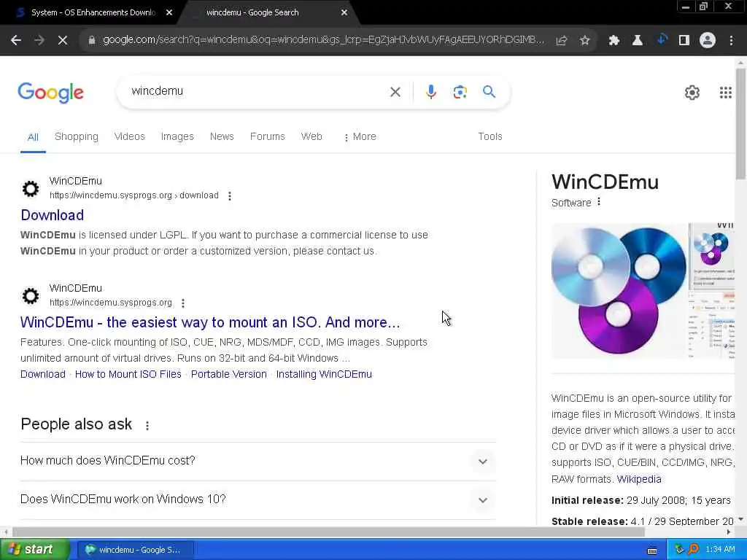Open the Chrome Labs flask icon
The height and width of the screenshot is (560, 747).
[x=637, y=41]
